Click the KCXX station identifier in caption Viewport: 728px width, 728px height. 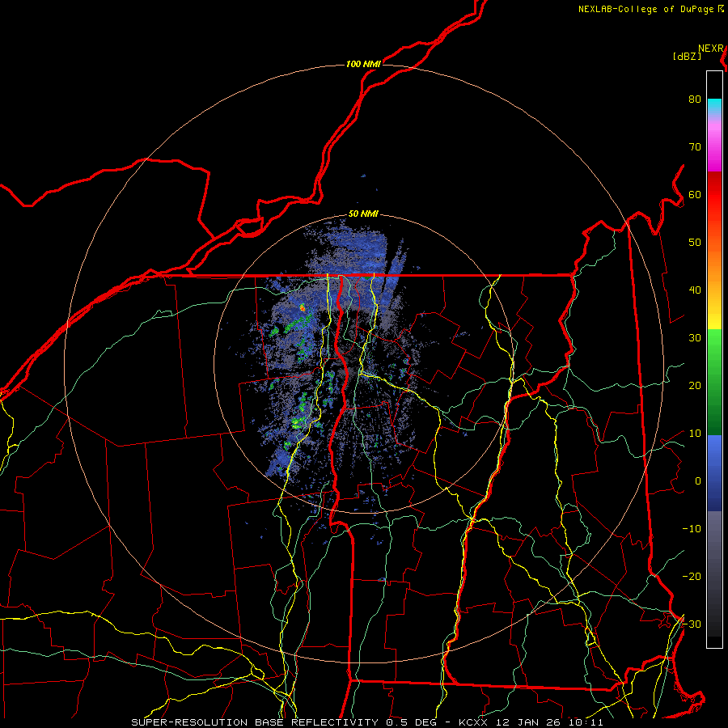473,722
